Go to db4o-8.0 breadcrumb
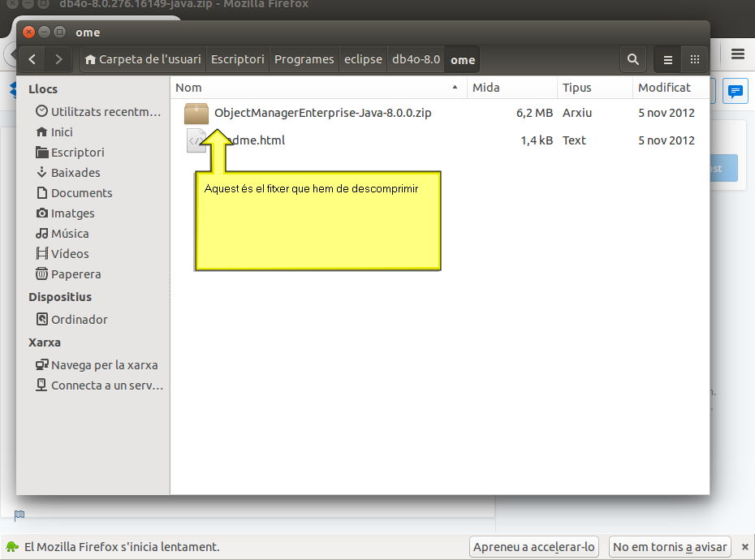Viewport: 755px width, 560px height. coord(416,59)
